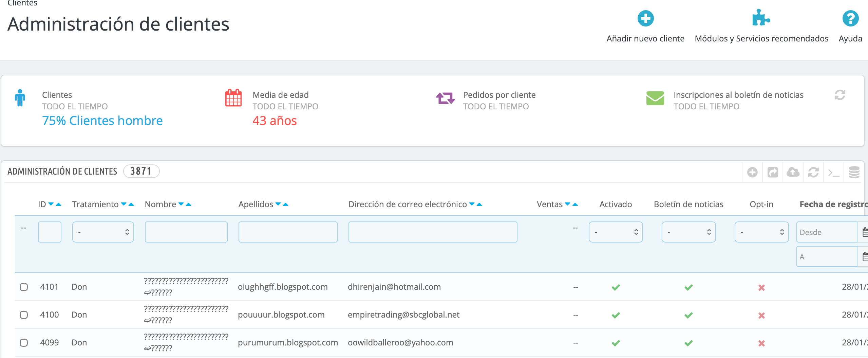Refresh the customer list in table toolbar
Screen dimensions: 868x358
coord(813,173)
